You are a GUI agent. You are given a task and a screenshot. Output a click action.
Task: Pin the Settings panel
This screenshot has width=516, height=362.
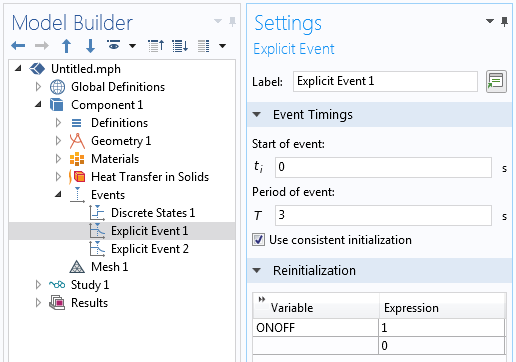click(x=505, y=22)
